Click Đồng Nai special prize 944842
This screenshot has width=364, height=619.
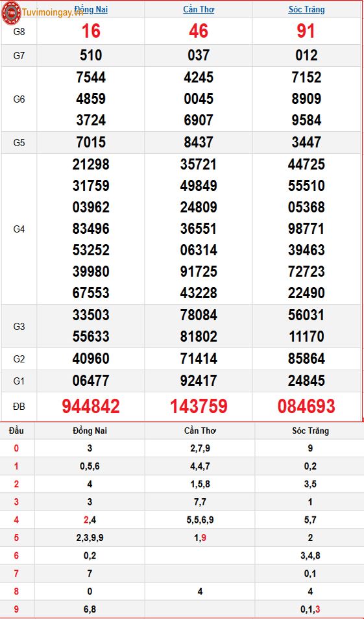[91, 406]
